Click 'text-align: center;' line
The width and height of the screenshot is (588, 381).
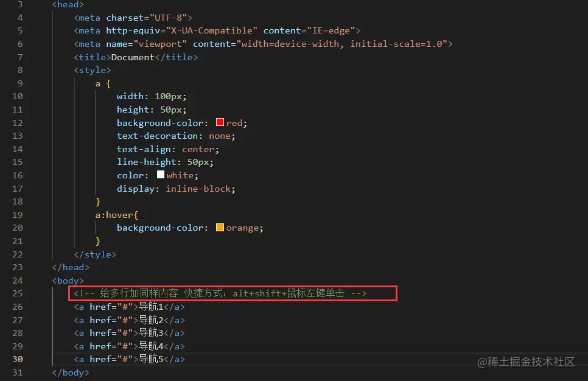click(167, 149)
